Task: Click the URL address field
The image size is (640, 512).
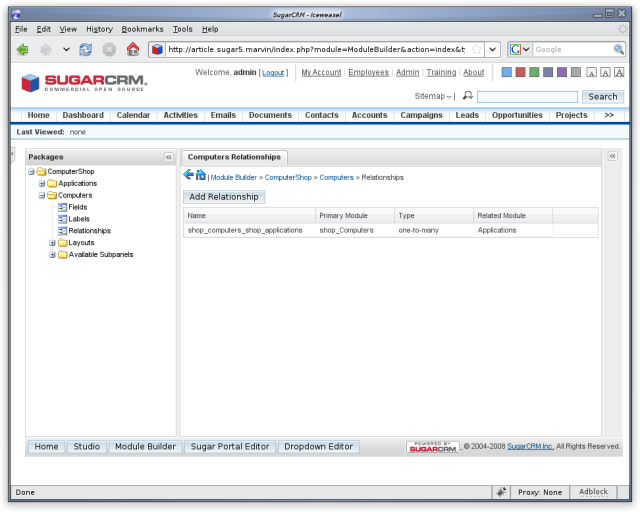Action: tap(317, 49)
